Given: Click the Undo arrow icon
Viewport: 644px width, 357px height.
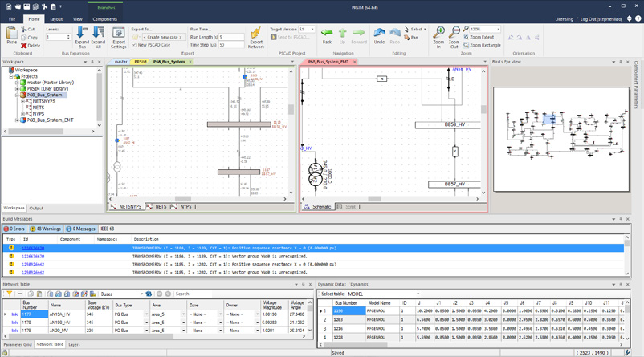Looking at the screenshot, I should pos(379,34).
